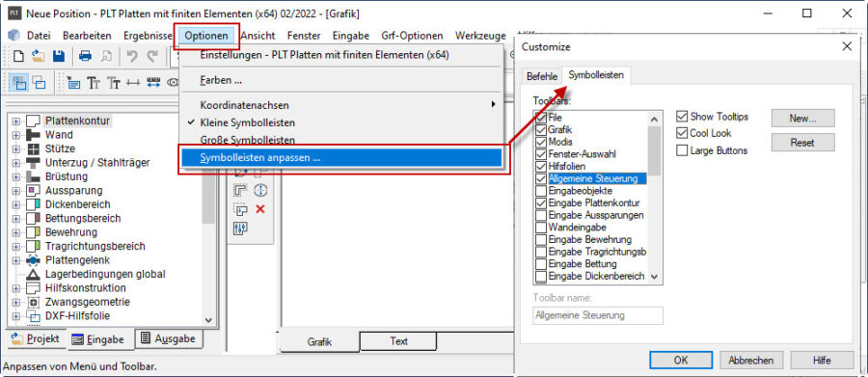The image size is (868, 377).
Task: Expand the Bewehrung tree node
Action: 15,232
